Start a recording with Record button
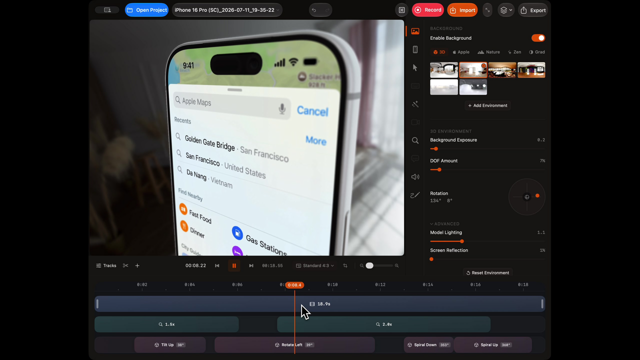The height and width of the screenshot is (360, 640). [x=428, y=10]
